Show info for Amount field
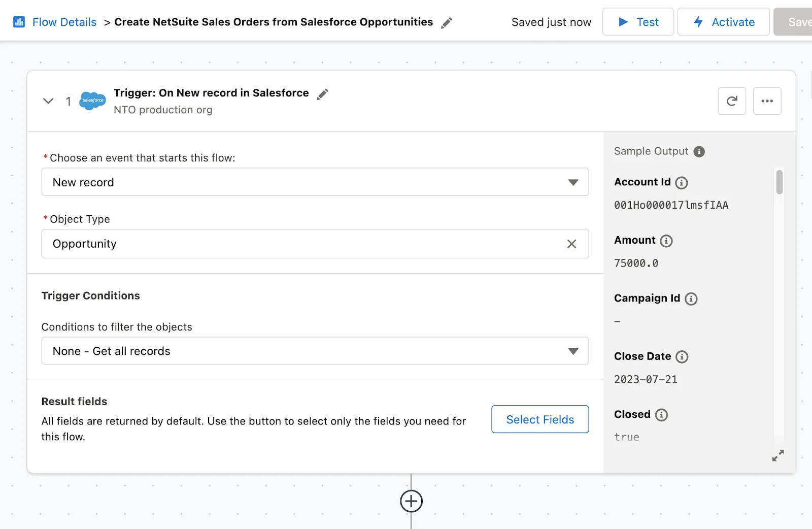The width and height of the screenshot is (812, 529). point(666,241)
